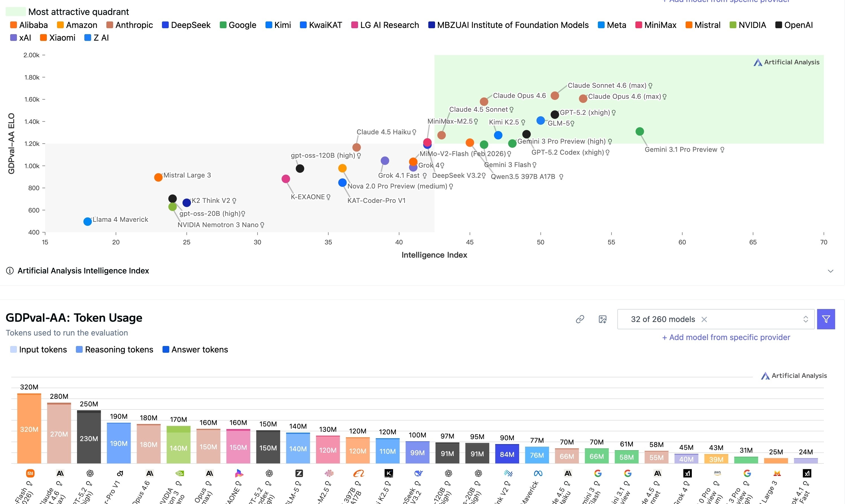The image size is (847, 504).
Task: Select the DeepSeek logo under the 100M bar
Action: pos(418,473)
